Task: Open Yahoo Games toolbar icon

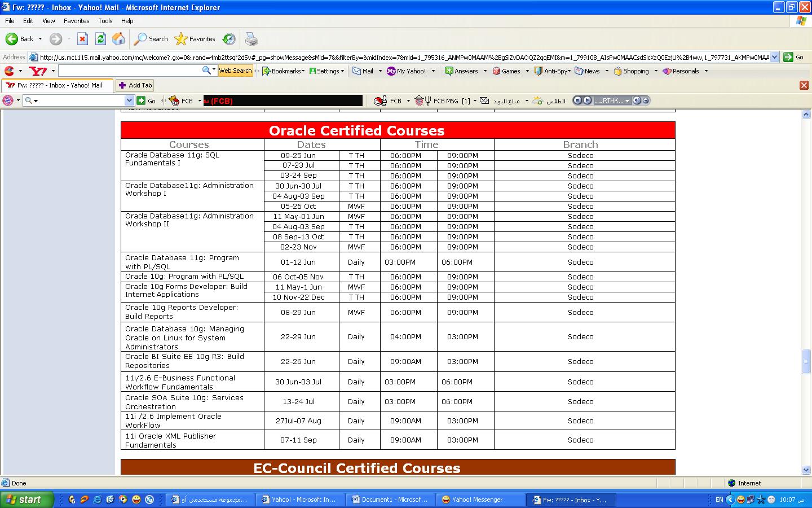Action: 497,71
